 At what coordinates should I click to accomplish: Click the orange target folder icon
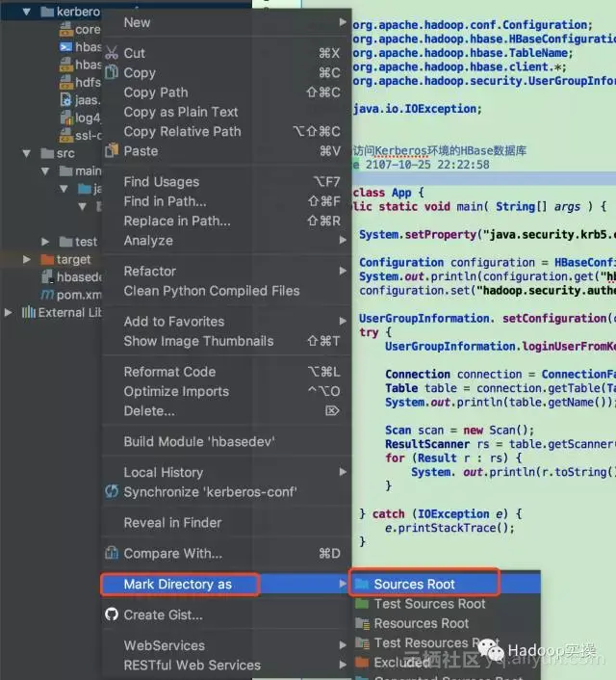[x=47, y=259]
